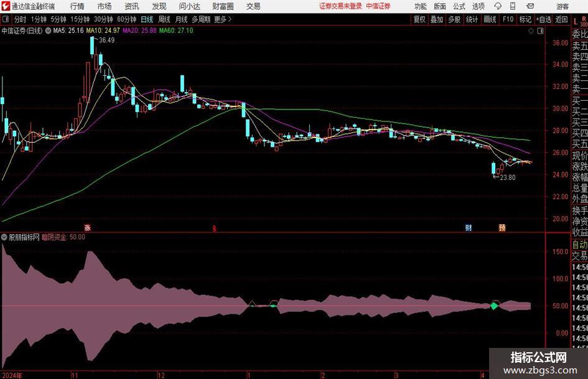Click the MA10: 24.97 indicator value

click(103, 30)
